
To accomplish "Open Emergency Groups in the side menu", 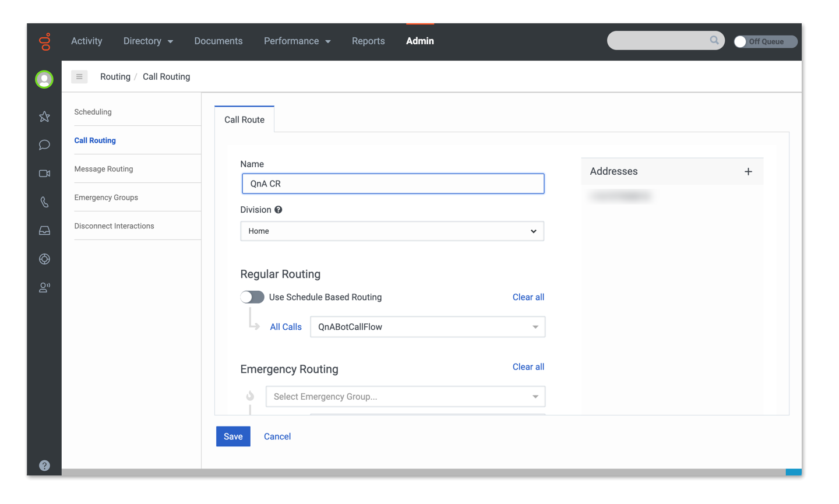I will tap(106, 198).
